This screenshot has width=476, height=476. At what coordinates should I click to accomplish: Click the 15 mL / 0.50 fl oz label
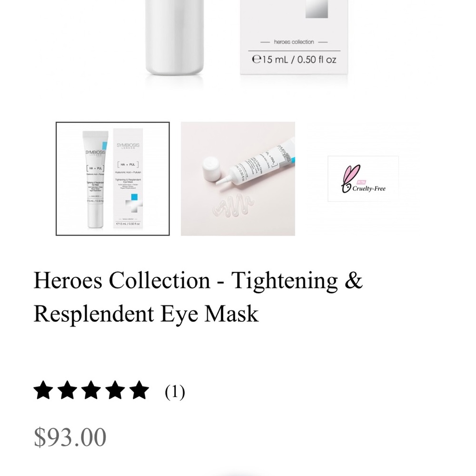tap(294, 59)
